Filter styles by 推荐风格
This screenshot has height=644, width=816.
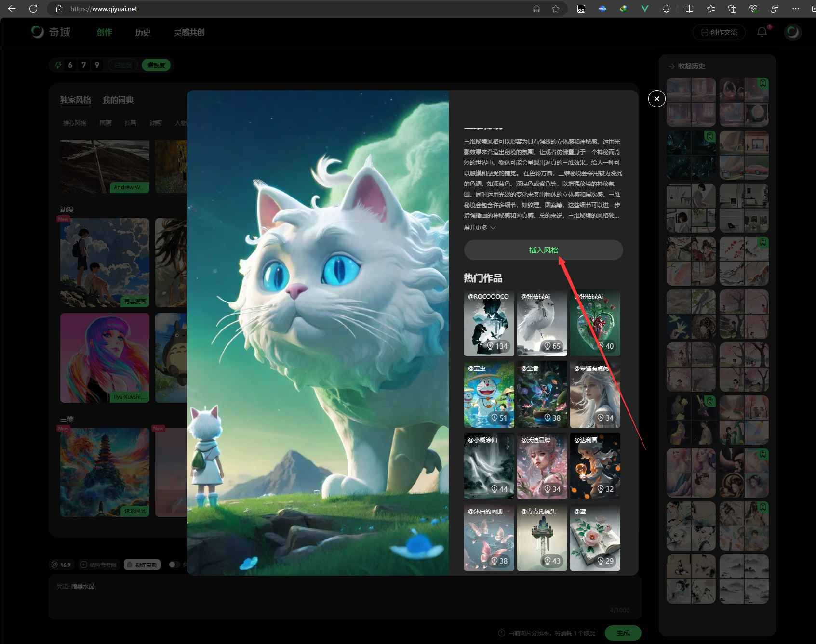pyautogui.click(x=74, y=123)
